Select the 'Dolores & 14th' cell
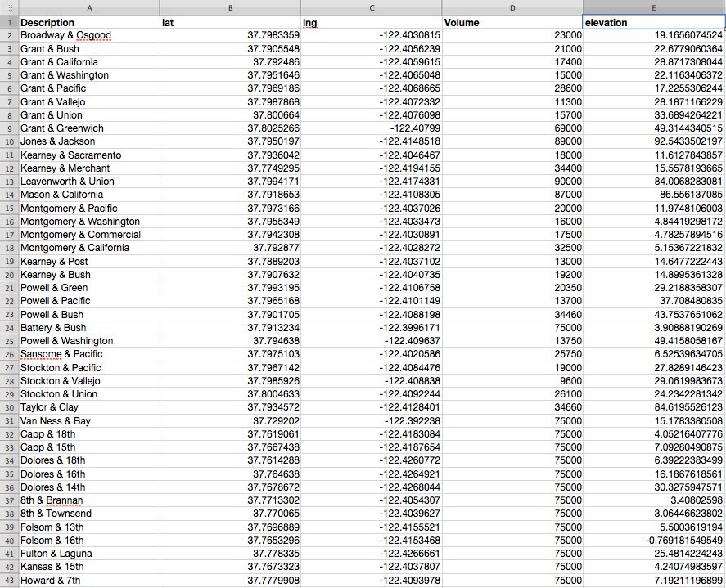The height and width of the screenshot is (588, 726). [89, 487]
